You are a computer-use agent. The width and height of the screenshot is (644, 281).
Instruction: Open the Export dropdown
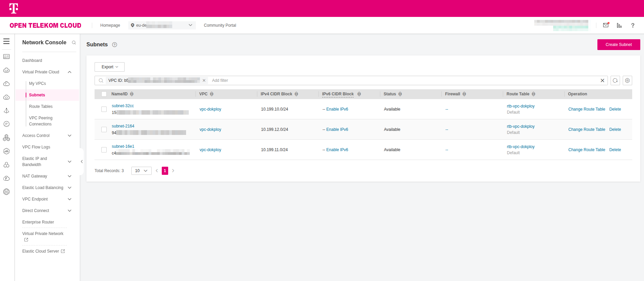point(109,67)
